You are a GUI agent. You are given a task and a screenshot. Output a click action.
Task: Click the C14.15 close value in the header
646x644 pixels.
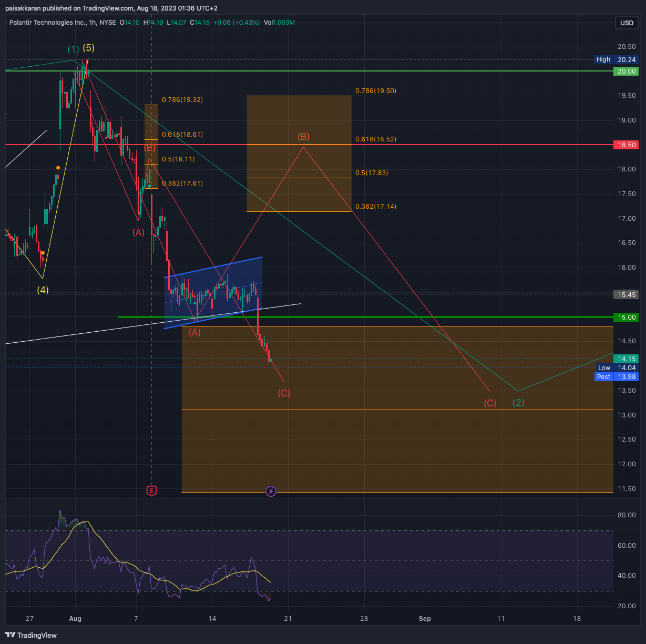pyautogui.click(x=200, y=23)
